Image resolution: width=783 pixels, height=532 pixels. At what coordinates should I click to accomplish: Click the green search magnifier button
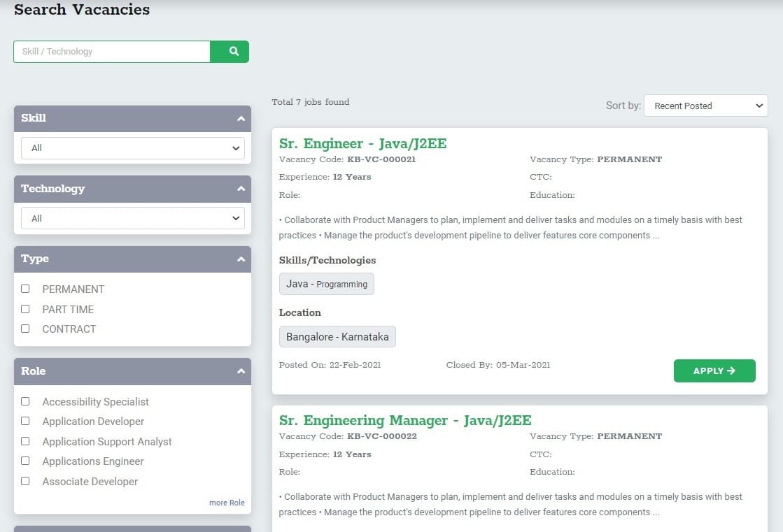[x=230, y=52]
